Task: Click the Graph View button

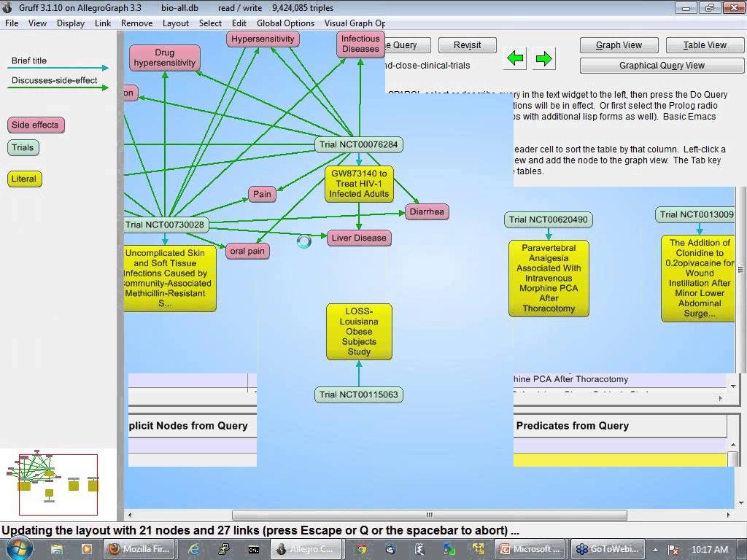Action: click(619, 45)
